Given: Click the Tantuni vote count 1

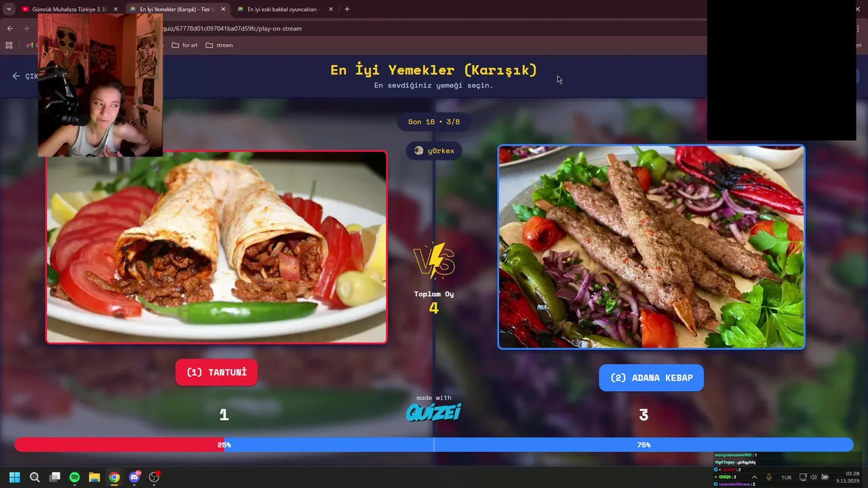Looking at the screenshot, I should pos(224,415).
